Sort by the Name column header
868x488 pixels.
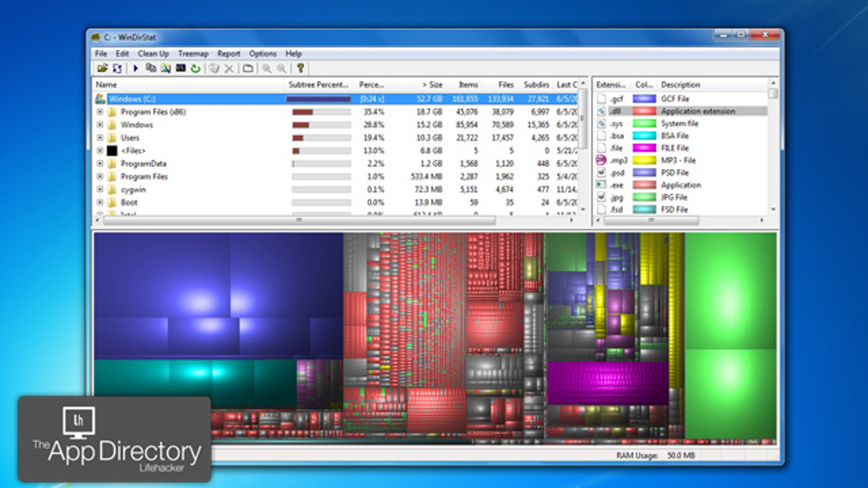[188, 85]
